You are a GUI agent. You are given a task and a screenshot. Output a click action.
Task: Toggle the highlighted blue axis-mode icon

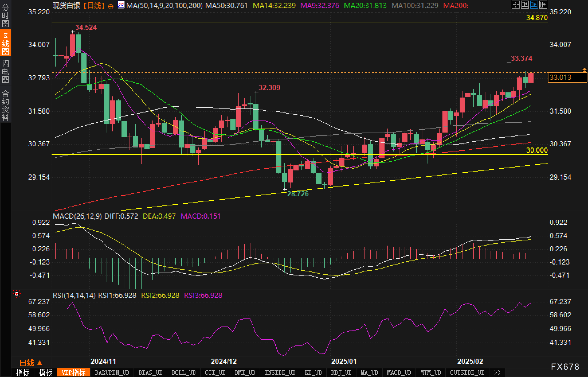(534, 5)
